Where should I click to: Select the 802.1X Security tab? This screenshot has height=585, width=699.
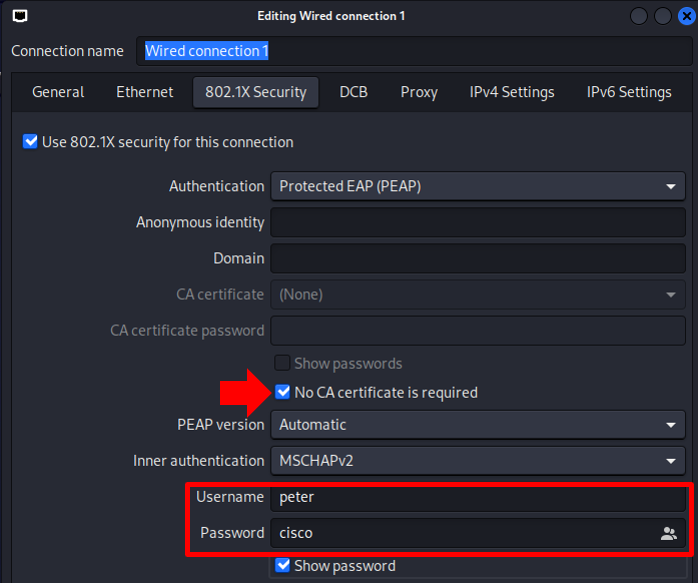(255, 92)
